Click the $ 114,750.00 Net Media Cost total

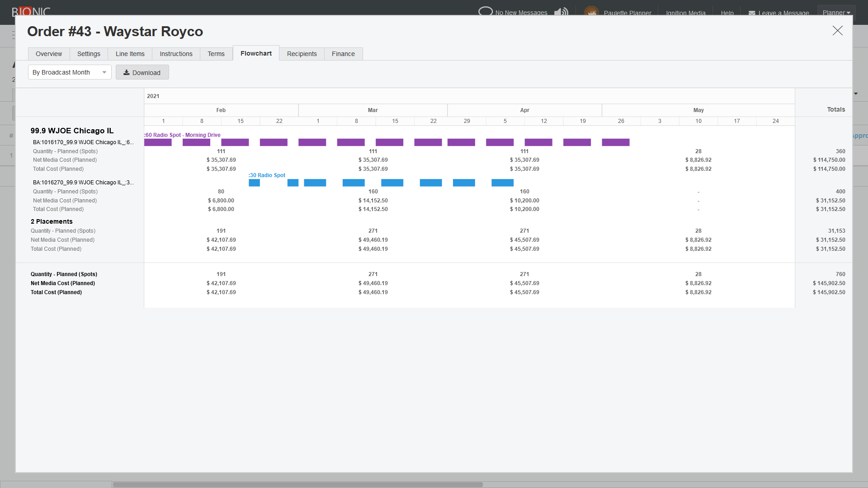(x=829, y=160)
